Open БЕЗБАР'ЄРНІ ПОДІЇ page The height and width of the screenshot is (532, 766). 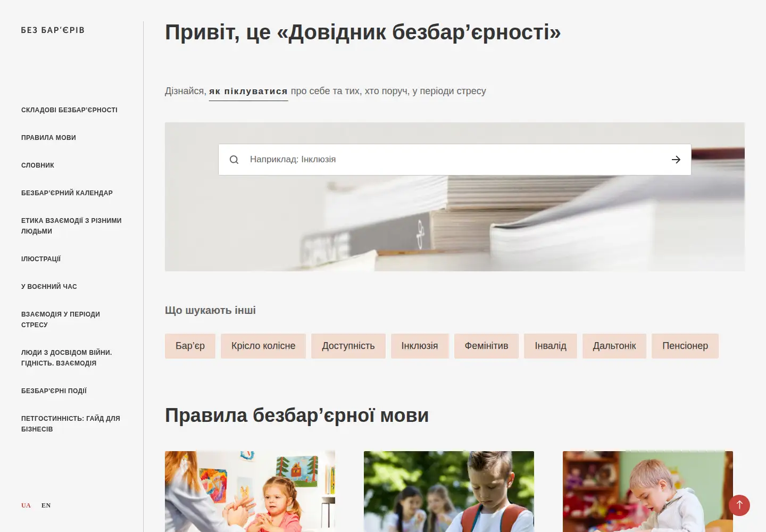[x=54, y=391]
